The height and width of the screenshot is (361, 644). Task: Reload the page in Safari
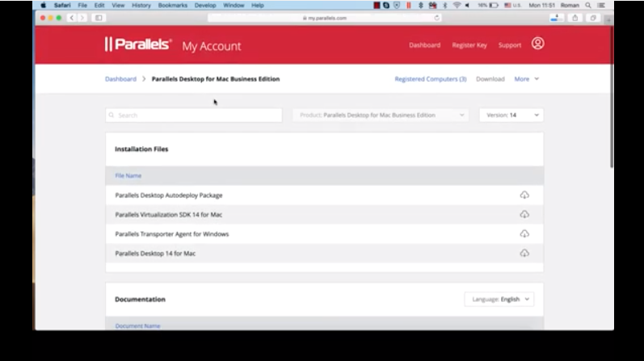(436, 18)
